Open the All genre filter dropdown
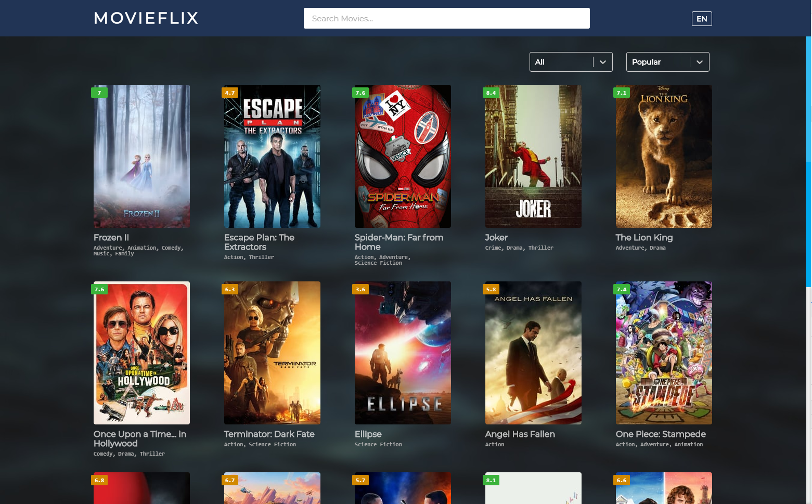The width and height of the screenshot is (812, 504). point(571,62)
